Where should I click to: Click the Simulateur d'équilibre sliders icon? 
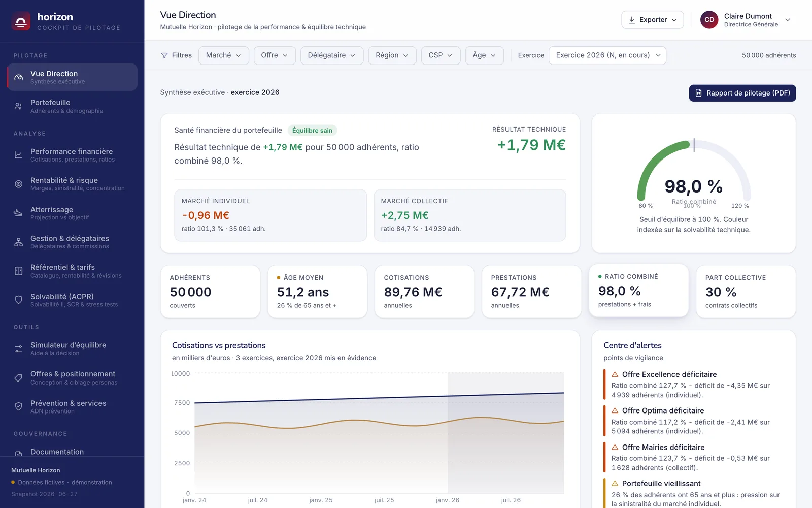tap(18, 348)
